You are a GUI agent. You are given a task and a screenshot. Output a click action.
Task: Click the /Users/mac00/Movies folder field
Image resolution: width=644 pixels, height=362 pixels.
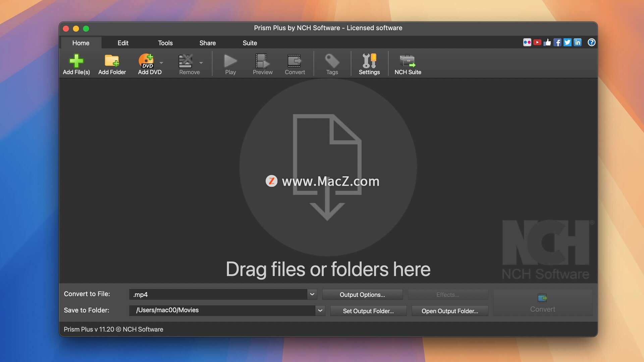pyautogui.click(x=222, y=310)
